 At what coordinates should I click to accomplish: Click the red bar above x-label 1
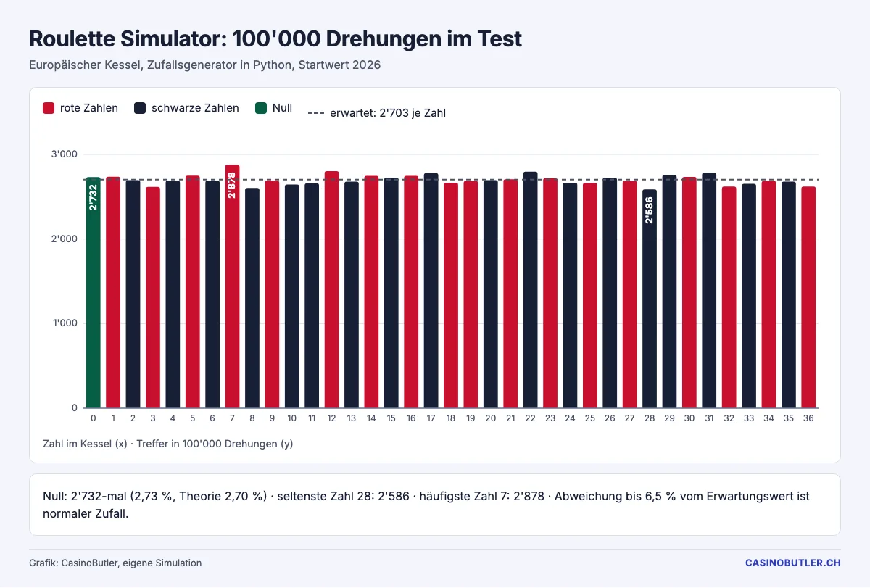pyautogui.click(x=113, y=292)
